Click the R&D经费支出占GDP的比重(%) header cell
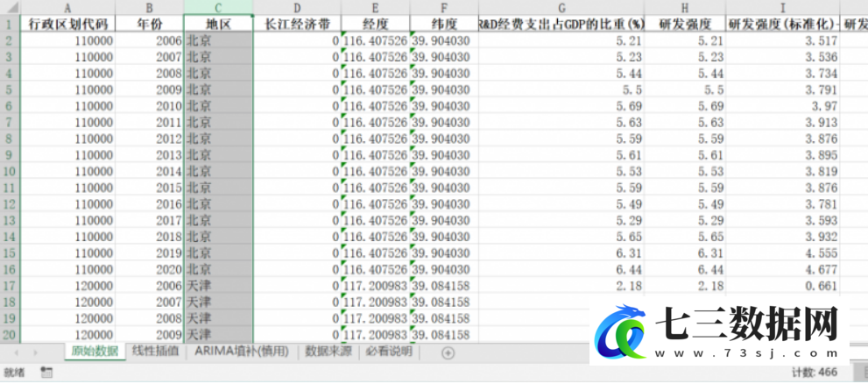The height and width of the screenshot is (384, 868). [561, 24]
